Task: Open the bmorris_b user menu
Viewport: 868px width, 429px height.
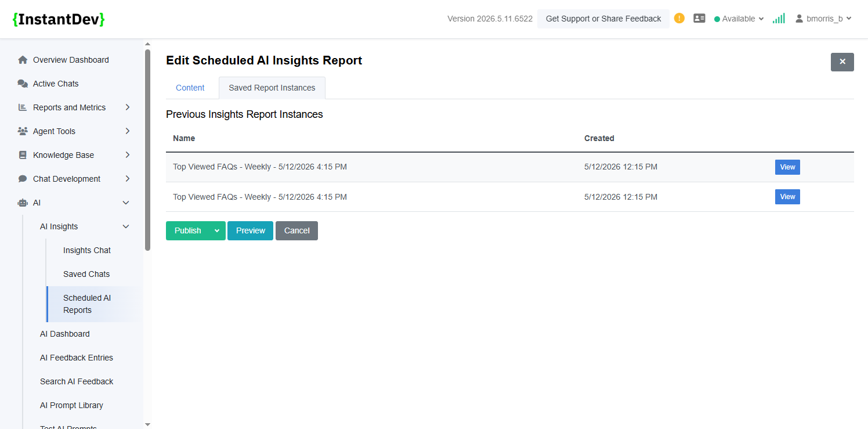Action: (823, 19)
